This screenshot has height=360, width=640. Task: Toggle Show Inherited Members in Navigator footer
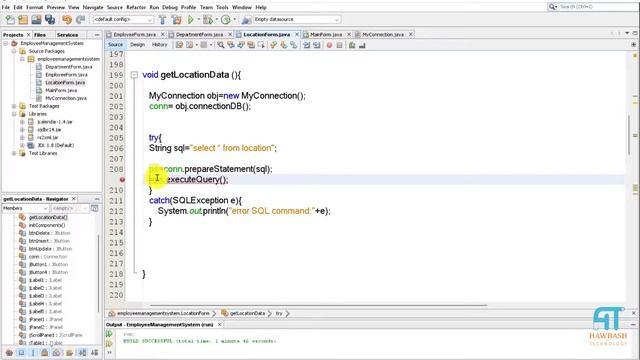click(x=9, y=353)
